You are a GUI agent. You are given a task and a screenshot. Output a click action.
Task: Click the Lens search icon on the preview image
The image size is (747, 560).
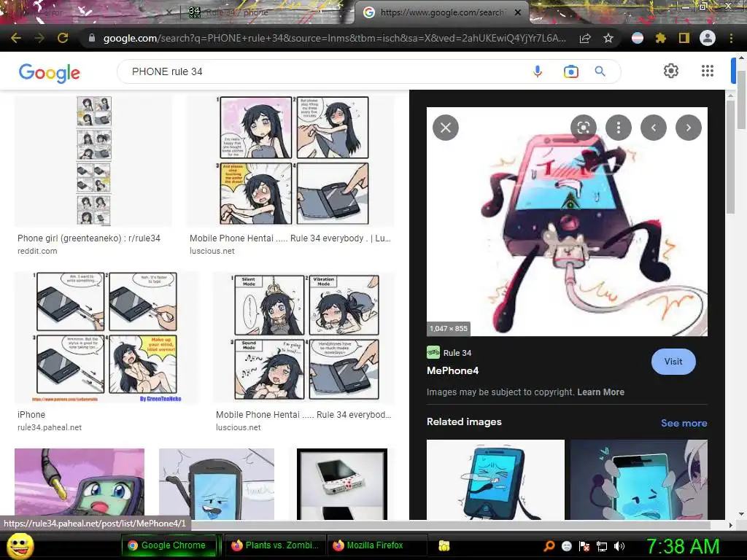(584, 128)
